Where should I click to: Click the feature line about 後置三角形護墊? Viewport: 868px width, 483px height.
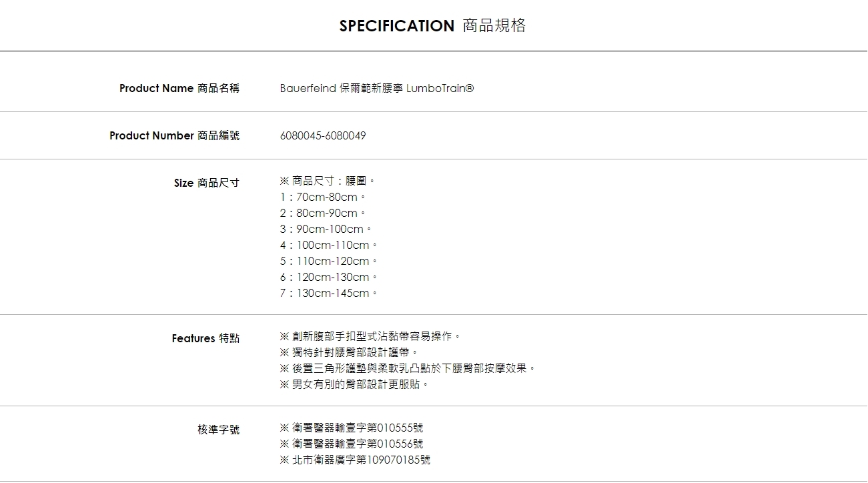407,368
